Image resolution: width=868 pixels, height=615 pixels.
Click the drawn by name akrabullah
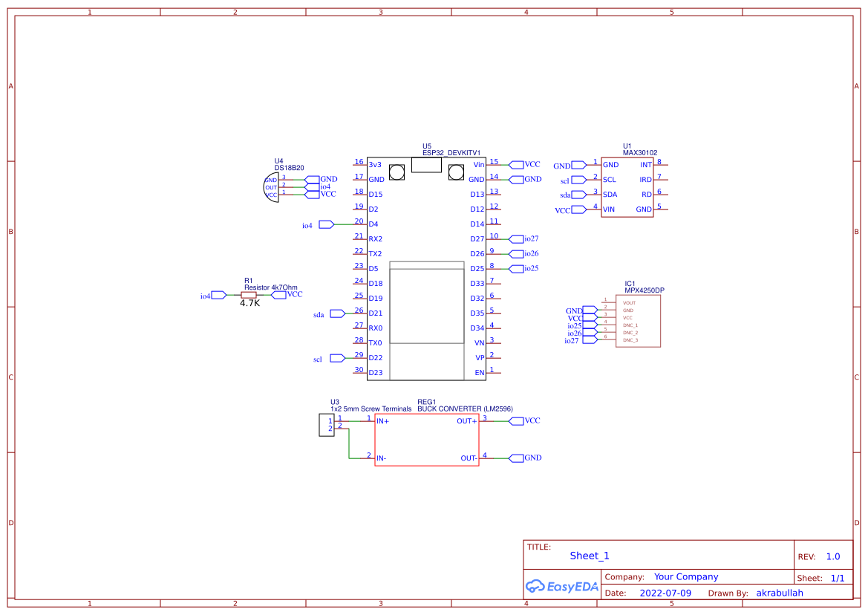779,593
